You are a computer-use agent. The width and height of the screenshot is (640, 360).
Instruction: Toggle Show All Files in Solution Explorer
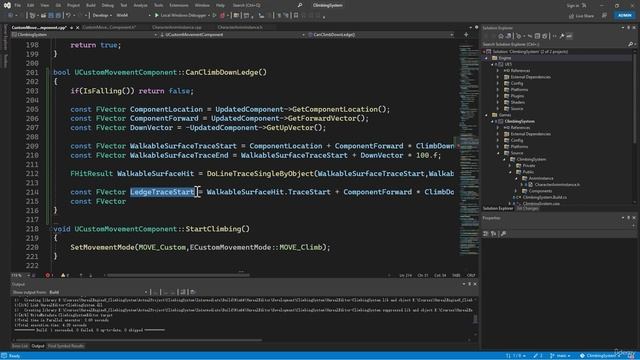click(x=544, y=36)
